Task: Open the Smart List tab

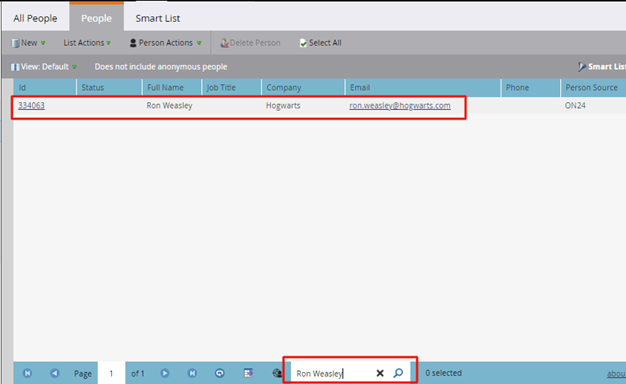Action: point(158,18)
